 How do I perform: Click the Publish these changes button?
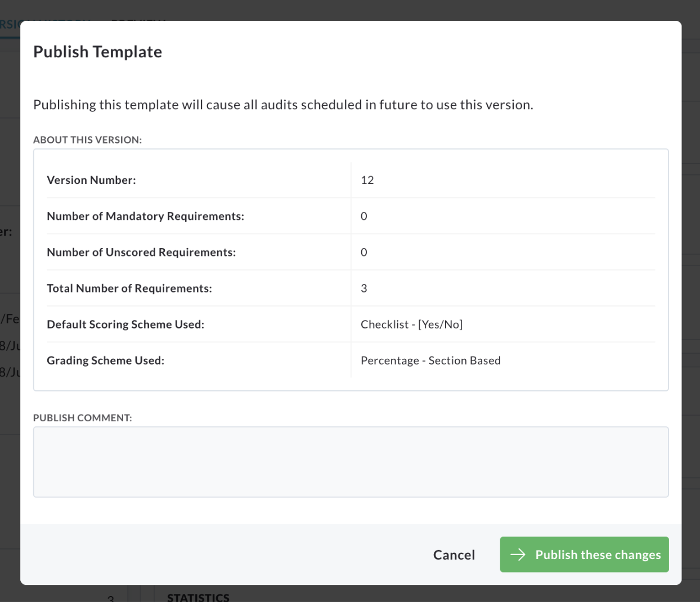[584, 555]
